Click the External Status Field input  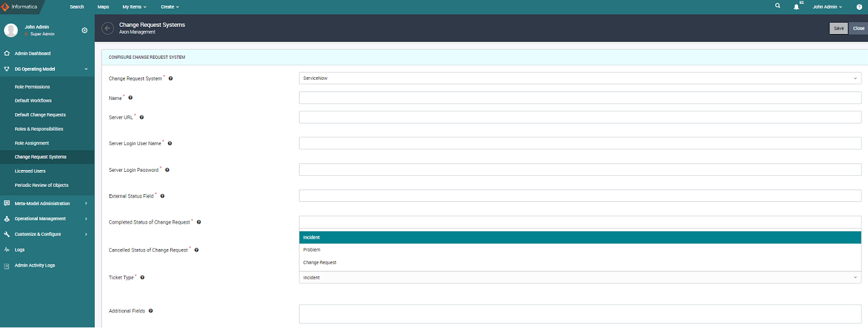point(580,195)
